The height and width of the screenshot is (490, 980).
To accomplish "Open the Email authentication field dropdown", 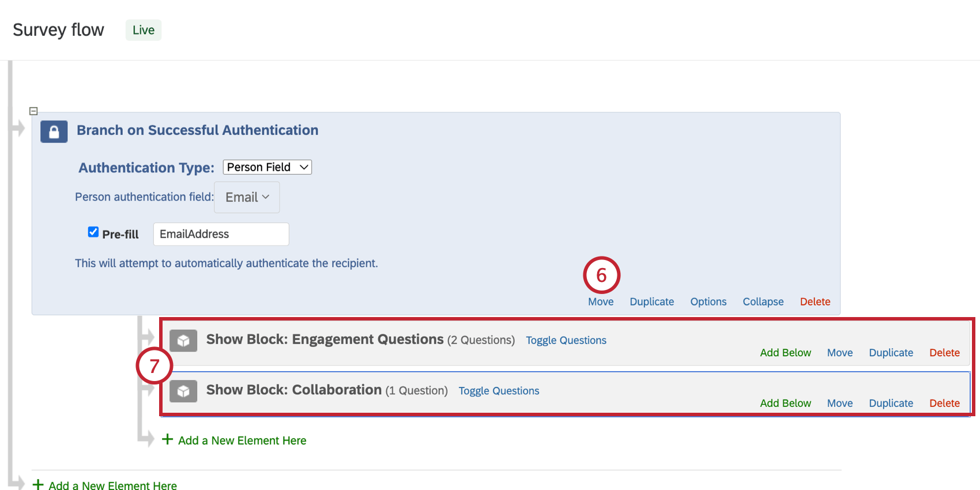I will (x=247, y=197).
